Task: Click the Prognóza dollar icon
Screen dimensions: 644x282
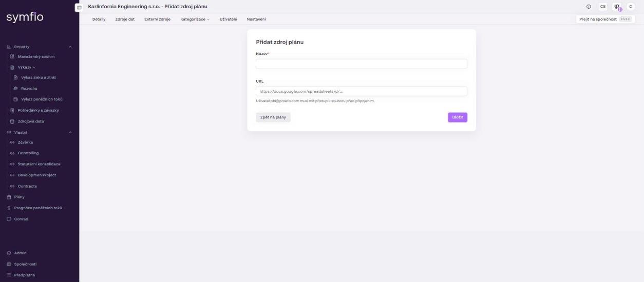Action: point(9,208)
